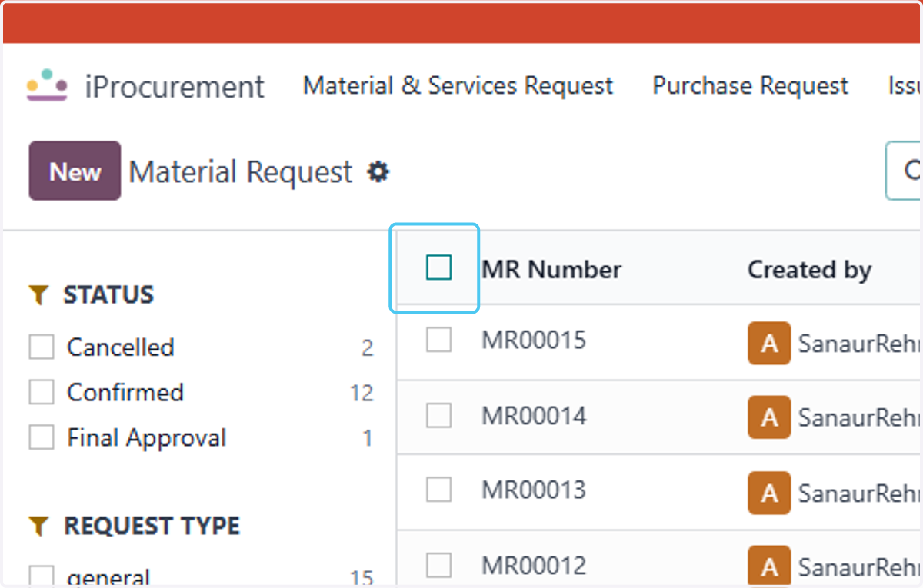Screen dimensions: 923x588
Task: Tick the select-all checkbox in table header
Action: click(x=438, y=267)
